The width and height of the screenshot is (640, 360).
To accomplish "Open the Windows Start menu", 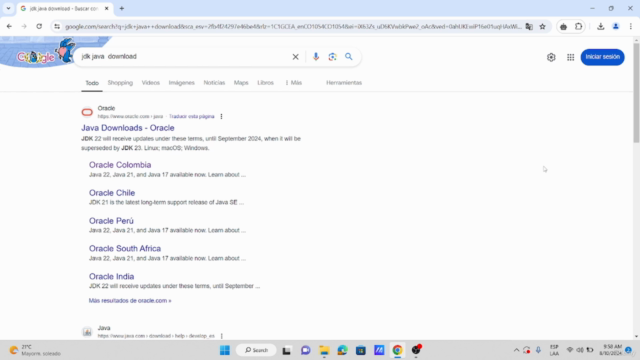I will click(x=225, y=350).
